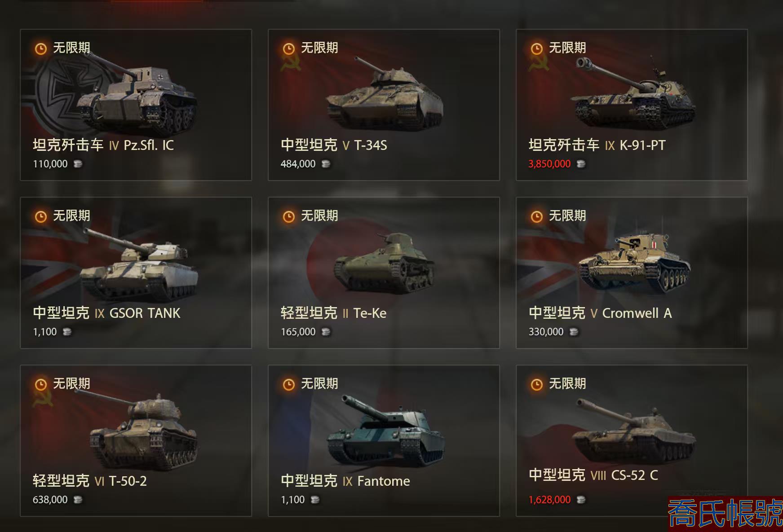783x532 pixels.
Task: Click the clock icon on GSOR TANK card
Action: (x=41, y=217)
